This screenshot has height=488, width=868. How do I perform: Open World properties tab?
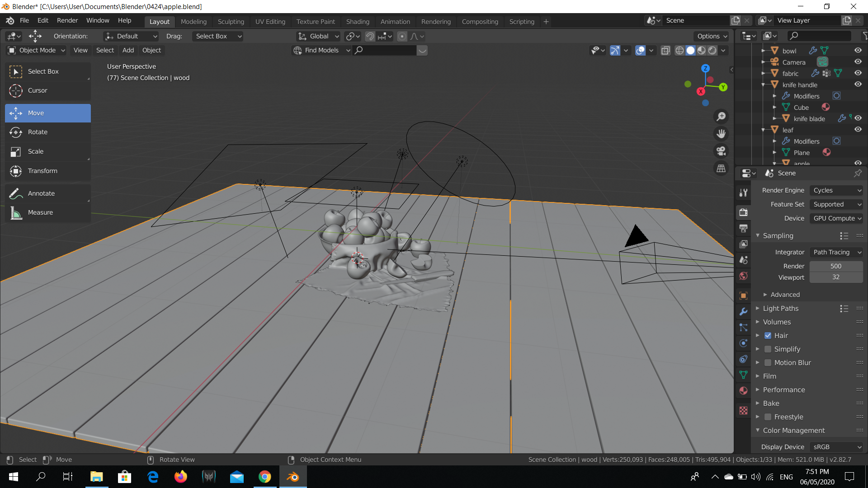pyautogui.click(x=743, y=276)
